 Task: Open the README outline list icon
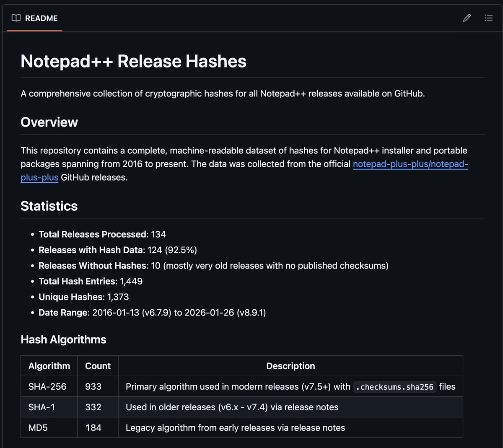coord(488,18)
